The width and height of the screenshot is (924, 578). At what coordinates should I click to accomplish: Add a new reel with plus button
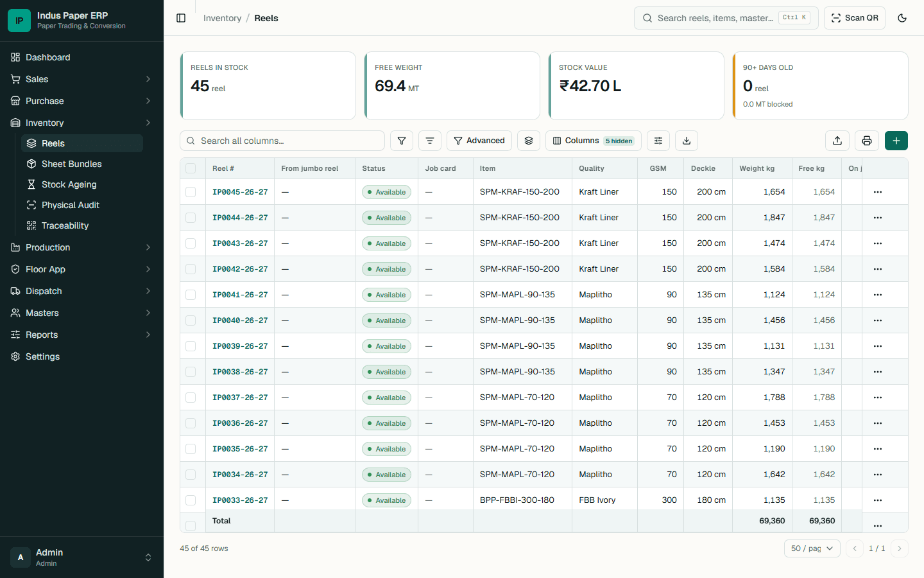tap(896, 141)
